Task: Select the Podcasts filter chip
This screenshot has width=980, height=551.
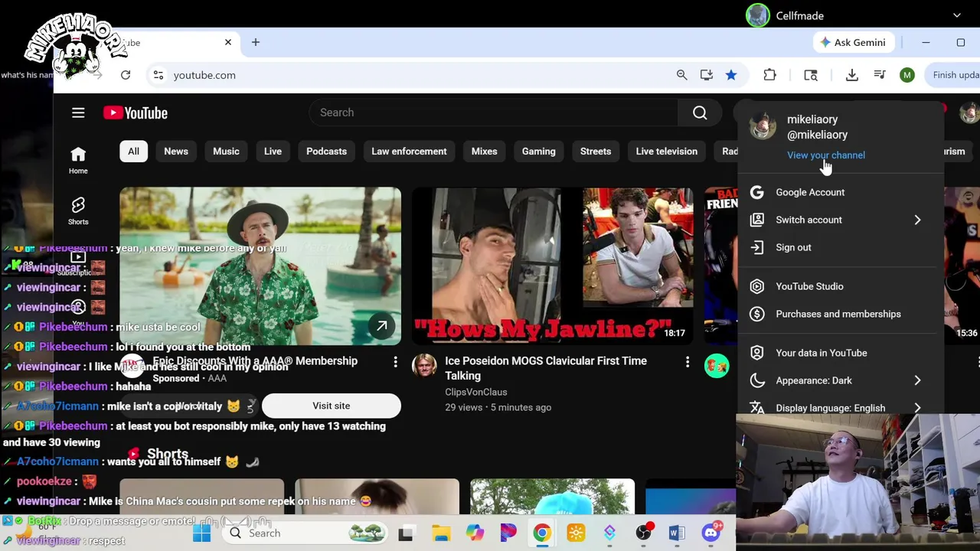Action: pyautogui.click(x=327, y=152)
